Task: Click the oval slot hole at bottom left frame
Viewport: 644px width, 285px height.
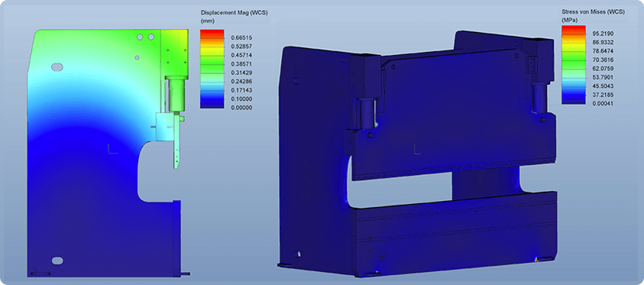Action: (57, 261)
